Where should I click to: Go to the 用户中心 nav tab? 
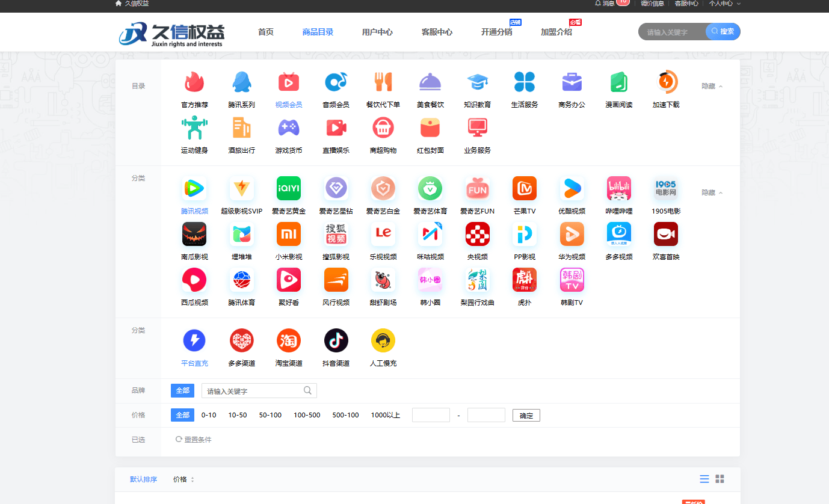click(377, 32)
